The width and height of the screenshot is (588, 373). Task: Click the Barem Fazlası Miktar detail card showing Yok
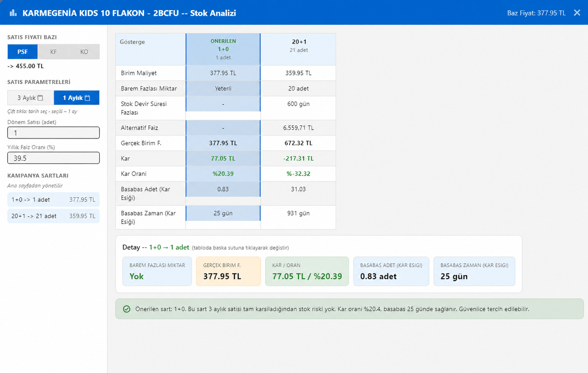157,271
